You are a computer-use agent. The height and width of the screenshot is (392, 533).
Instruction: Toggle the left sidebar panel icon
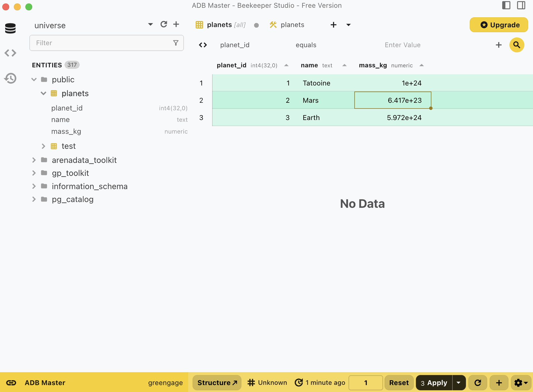coord(506,5)
